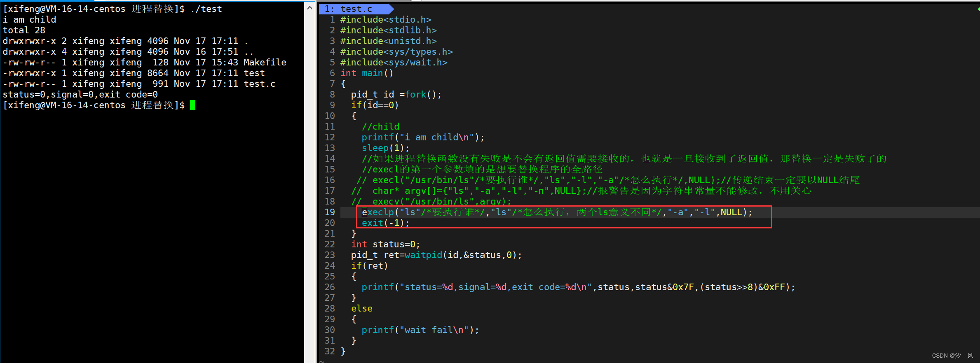Image resolution: width=980 pixels, height=363 pixels.
Task: Click commented 'char* argv[]' on line 17
Action: pyautogui.click(x=581, y=191)
